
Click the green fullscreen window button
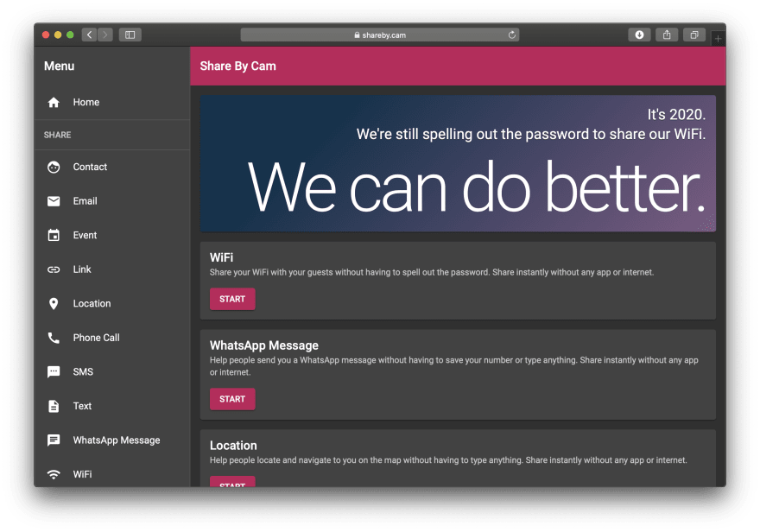click(70, 35)
